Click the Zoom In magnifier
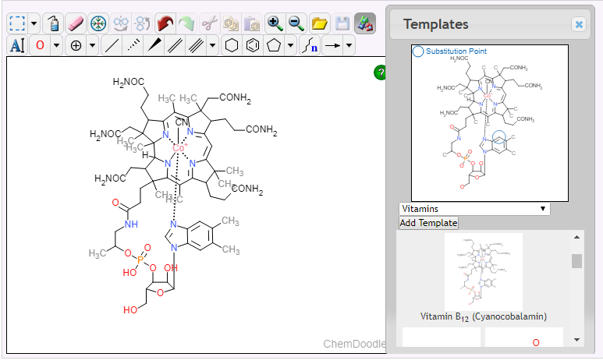Screen dimensions: 603x364 coord(275,23)
